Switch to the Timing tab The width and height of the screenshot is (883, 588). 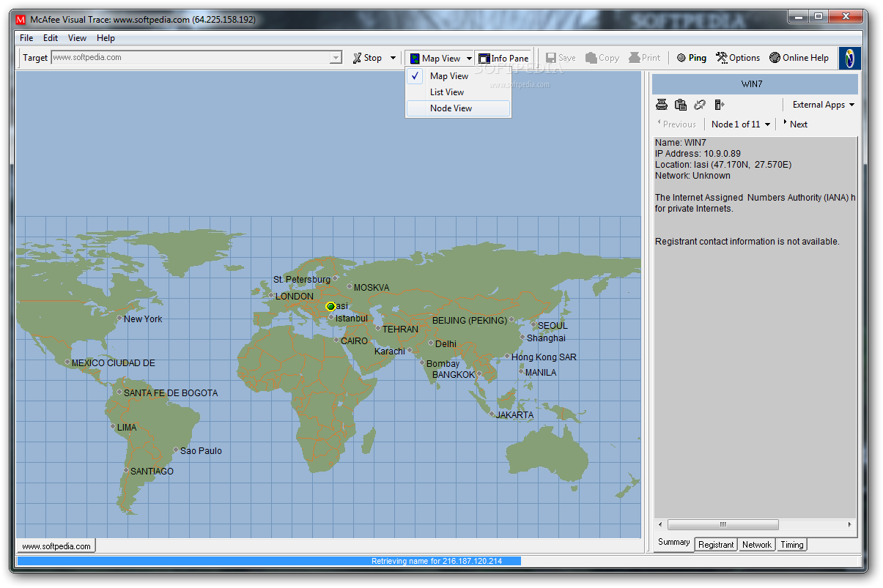[x=791, y=545]
